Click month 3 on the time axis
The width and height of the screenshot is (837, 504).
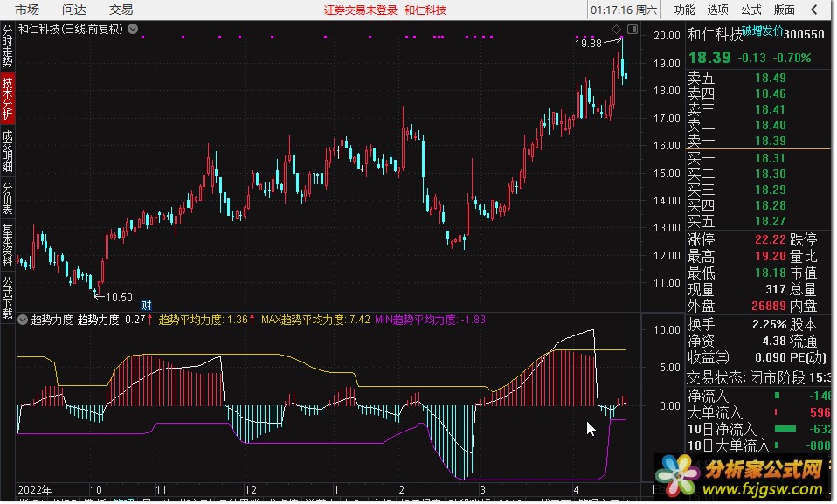click(x=482, y=490)
